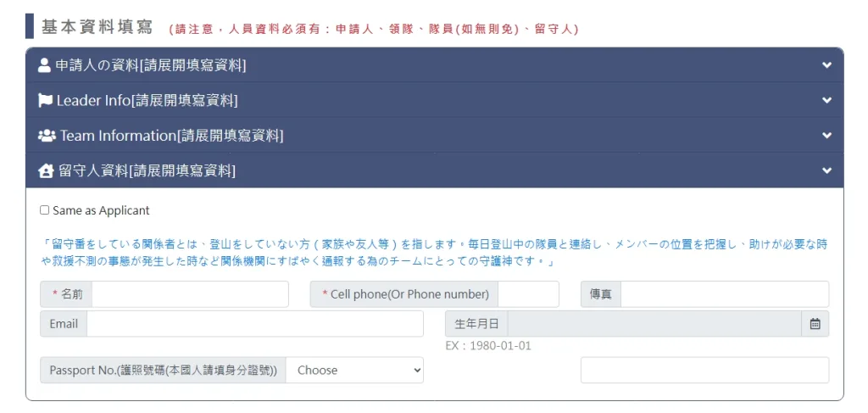Click the group icon beside Team Information
This screenshot has width=868, height=413.
click(47, 136)
